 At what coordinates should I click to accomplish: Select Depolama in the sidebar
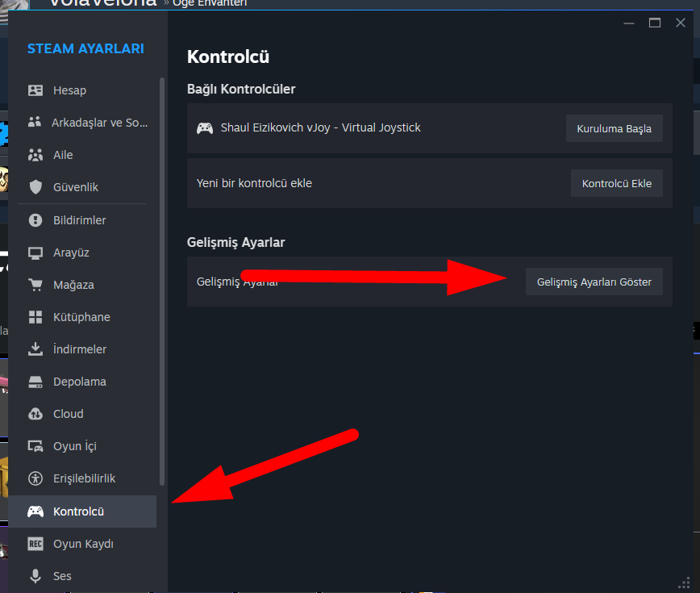[82, 382]
